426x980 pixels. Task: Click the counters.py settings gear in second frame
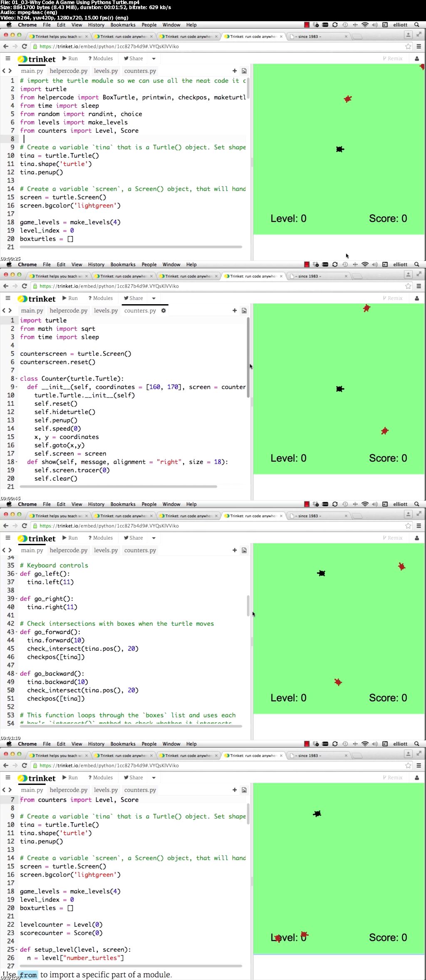163,310
